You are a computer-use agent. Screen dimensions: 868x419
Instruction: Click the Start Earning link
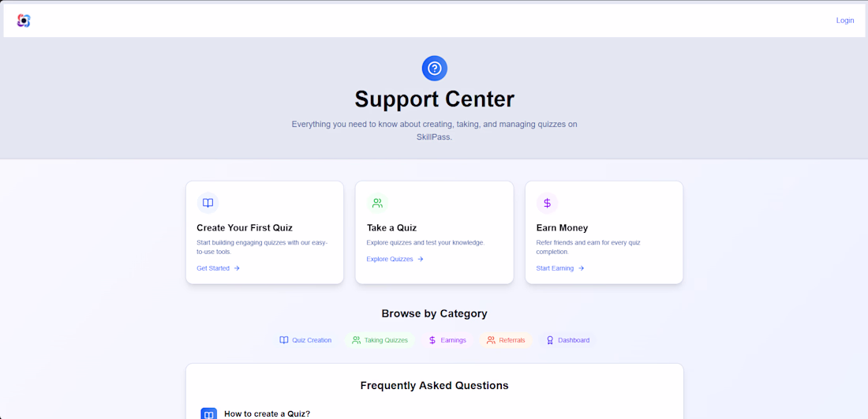coord(555,268)
